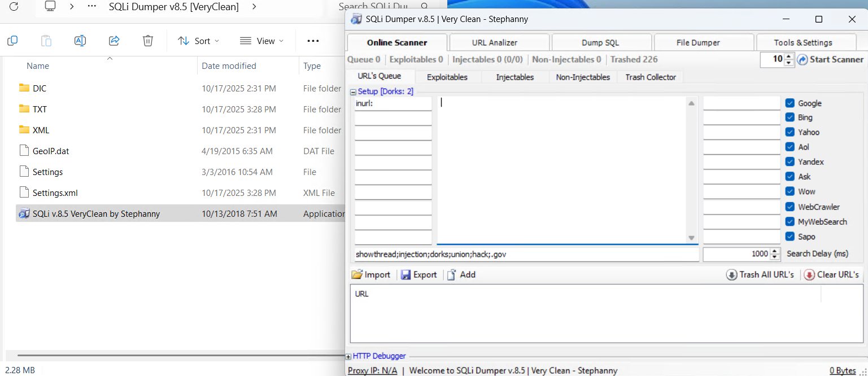Click the ellipsis in the Explorer breadcrumb path
The image size is (868, 376).
[x=92, y=7]
